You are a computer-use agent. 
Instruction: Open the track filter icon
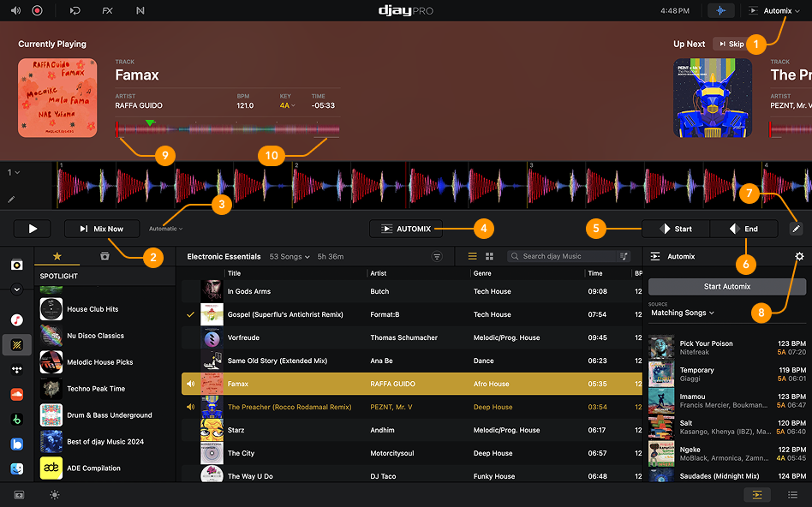pos(437,256)
